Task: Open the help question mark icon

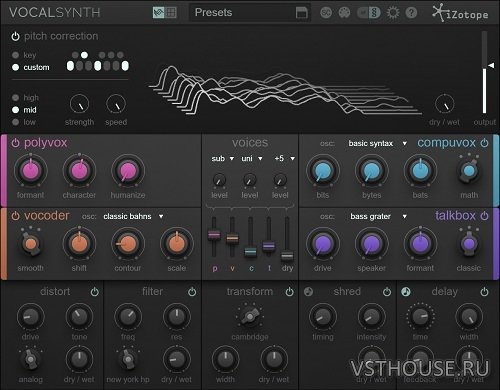Action: (411, 13)
